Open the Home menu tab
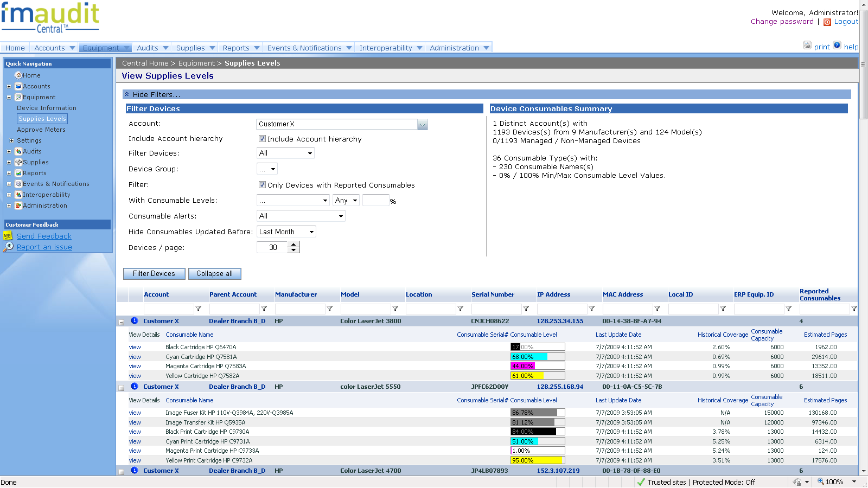The image size is (868, 488). [15, 48]
